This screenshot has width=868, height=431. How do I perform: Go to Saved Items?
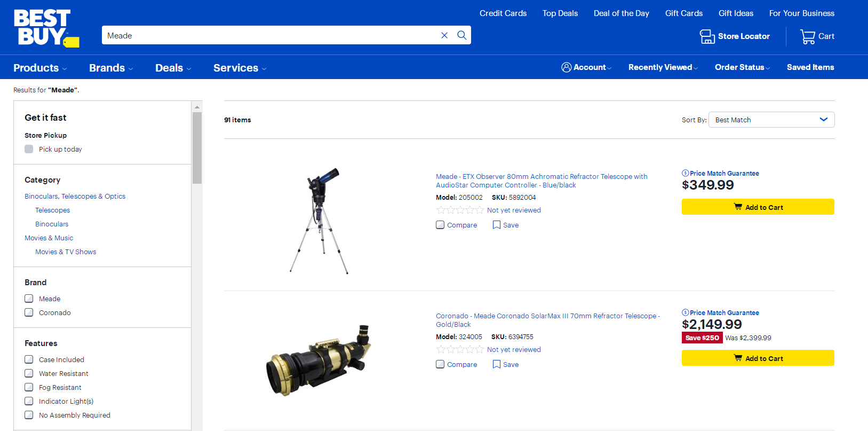pos(810,67)
